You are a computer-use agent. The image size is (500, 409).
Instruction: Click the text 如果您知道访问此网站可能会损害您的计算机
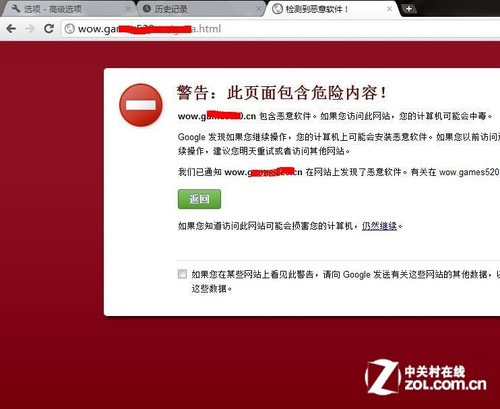coord(265,226)
